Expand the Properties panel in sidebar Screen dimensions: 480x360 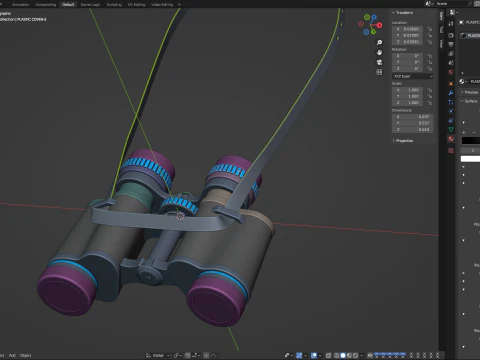(403, 141)
